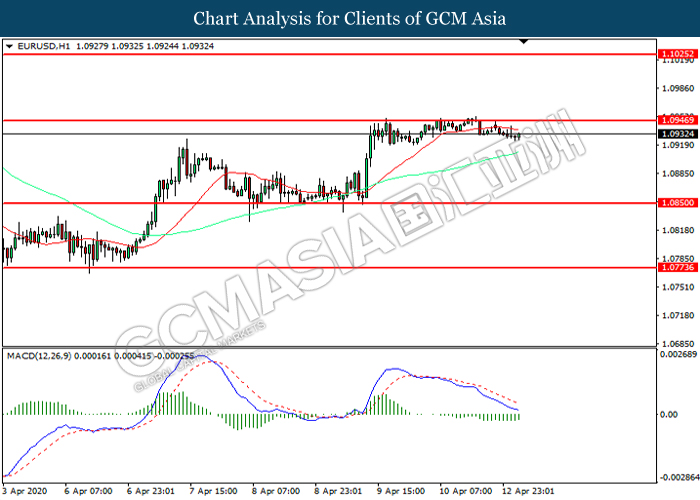The image size is (700, 500).
Task: Click the 1.09190 price axis value
Action: point(678,145)
